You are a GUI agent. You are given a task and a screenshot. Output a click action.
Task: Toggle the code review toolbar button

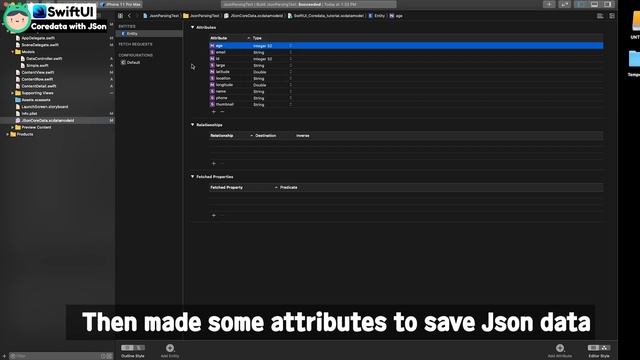coord(565,4)
